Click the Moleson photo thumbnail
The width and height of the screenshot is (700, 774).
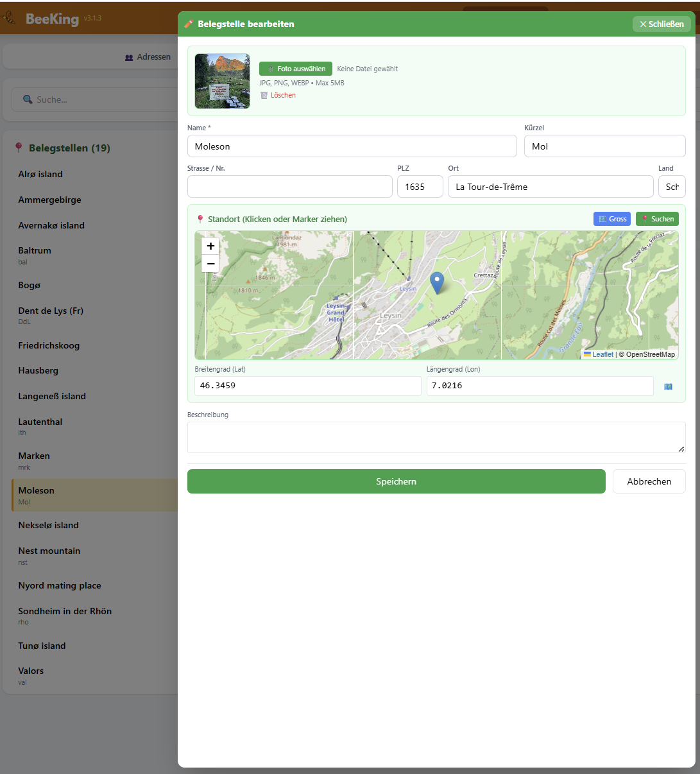pos(223,81)
